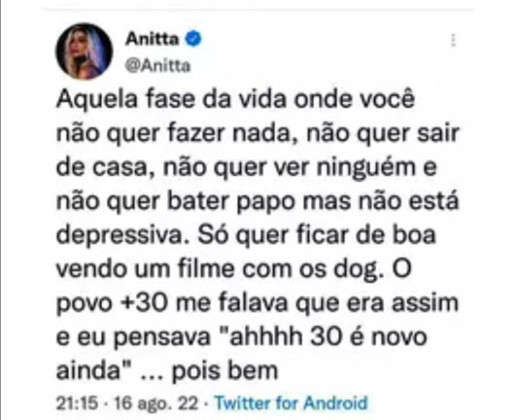
Task: Click the phrase bater papo
Action: tap(232, 202)
